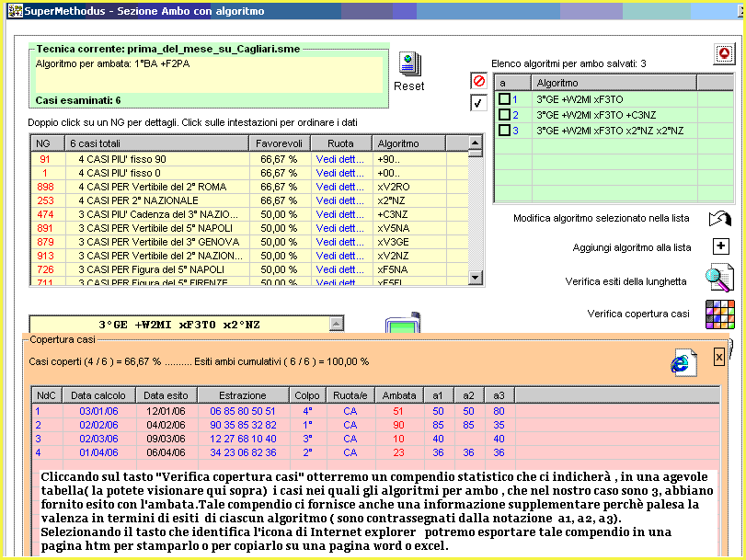Check the box for saved algorithm 1
This screenshot has height=560, width=746.
click(x=504, y=99)
